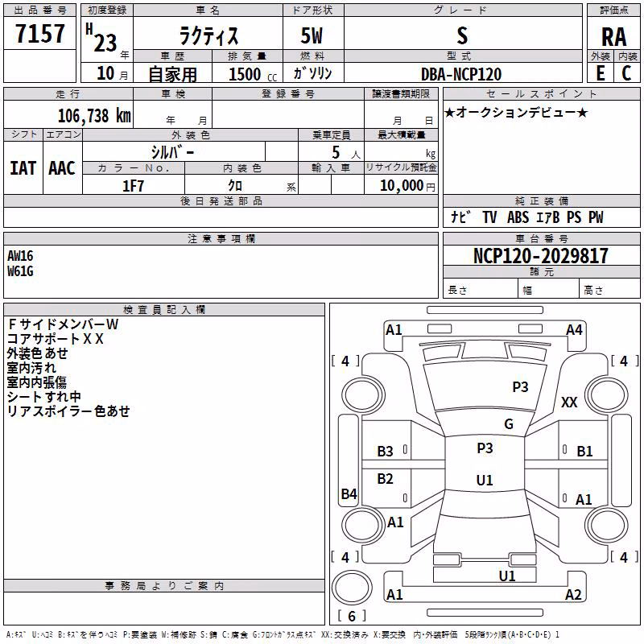
Task: Click the AW16 caution note
Action: (x=20, y=256)
